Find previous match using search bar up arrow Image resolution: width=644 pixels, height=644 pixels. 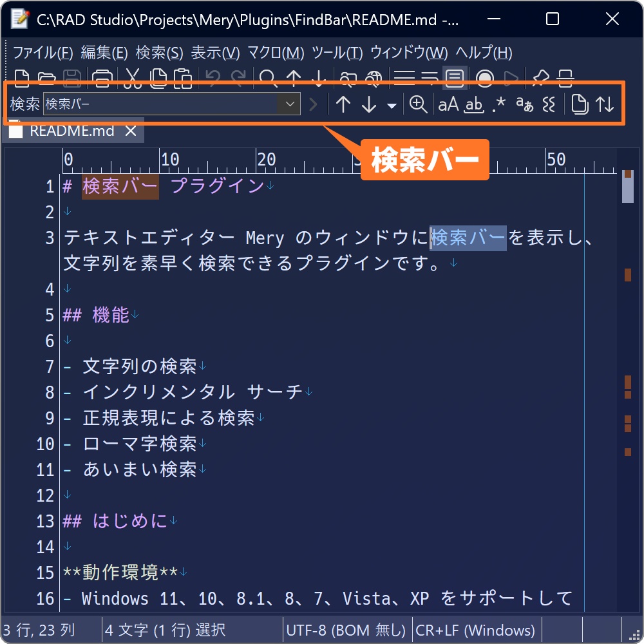343,104
